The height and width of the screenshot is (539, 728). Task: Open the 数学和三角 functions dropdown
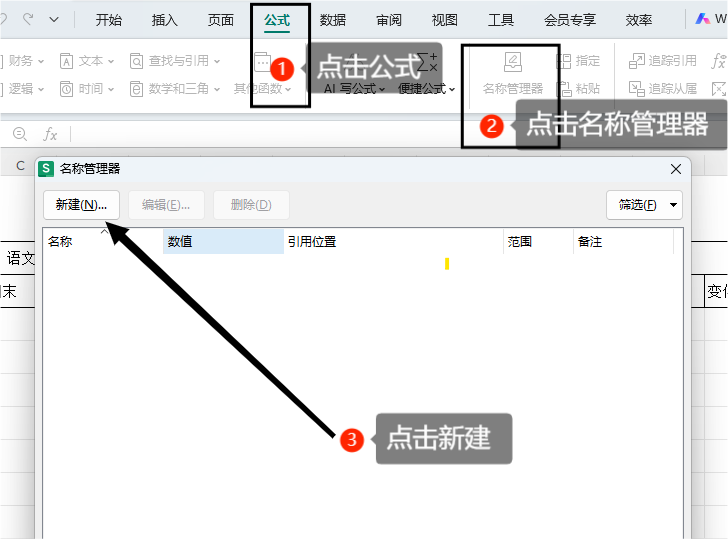(x=175, y=88)
